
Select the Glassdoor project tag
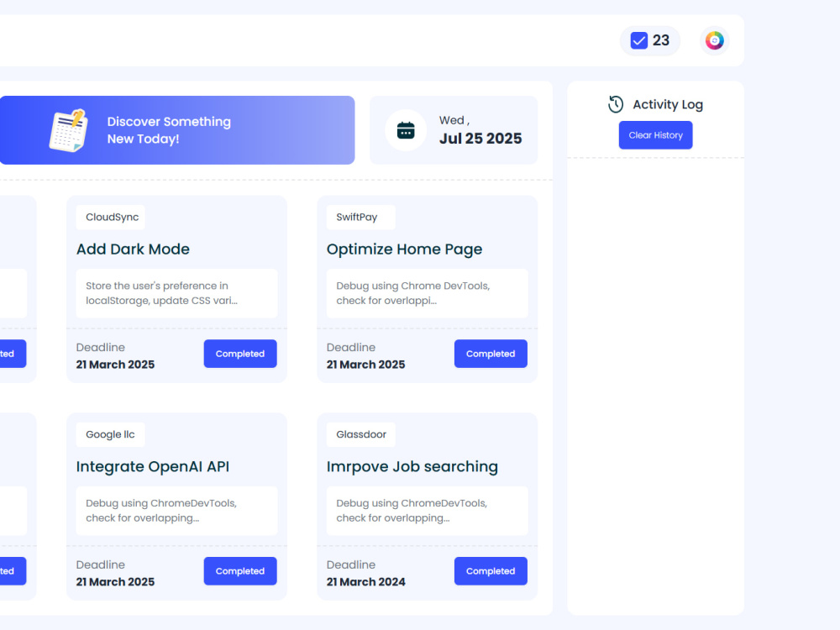361,434
